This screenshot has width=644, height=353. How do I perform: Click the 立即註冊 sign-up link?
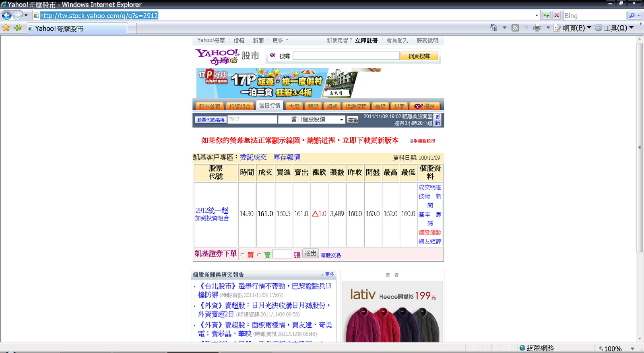366,41
